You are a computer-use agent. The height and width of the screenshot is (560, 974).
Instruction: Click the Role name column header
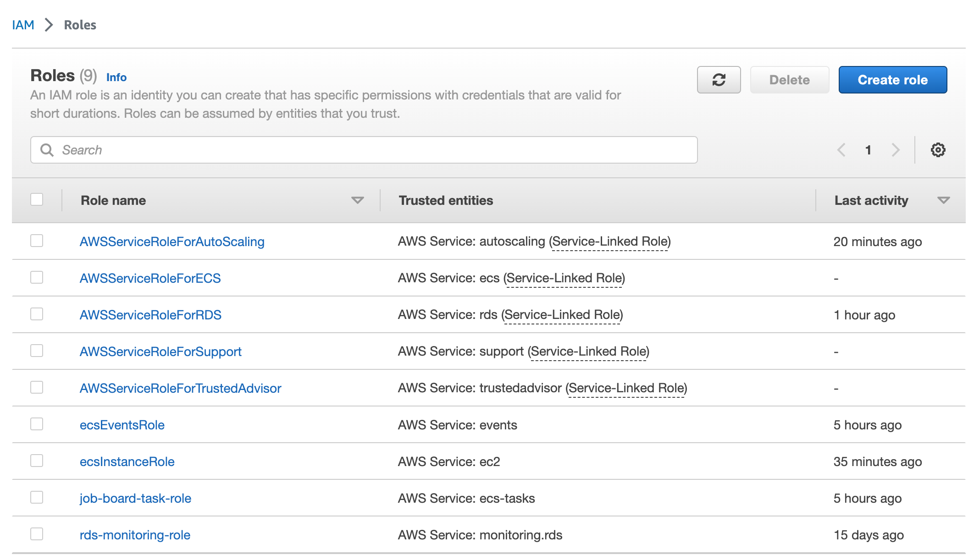pyautogui.click(x=113, y=200)
